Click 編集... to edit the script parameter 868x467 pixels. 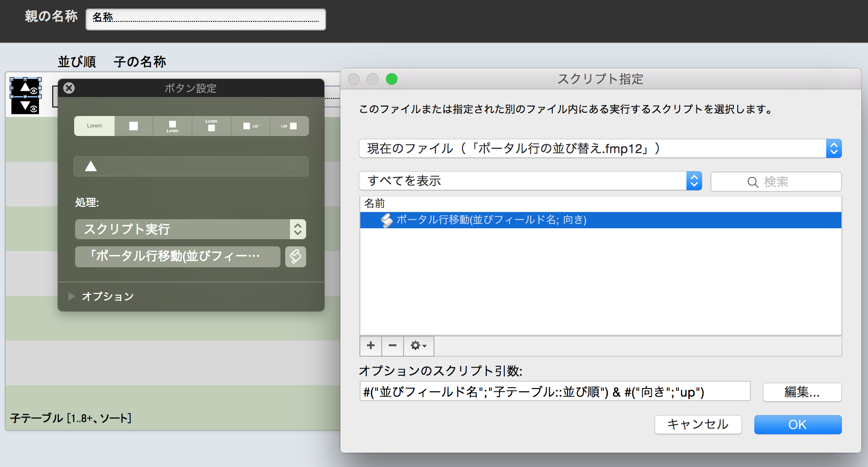[802, 392]
